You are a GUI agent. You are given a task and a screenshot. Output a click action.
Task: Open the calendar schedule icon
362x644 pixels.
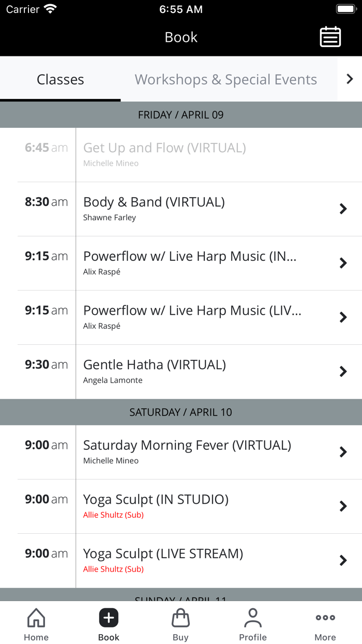coord(330,37)
